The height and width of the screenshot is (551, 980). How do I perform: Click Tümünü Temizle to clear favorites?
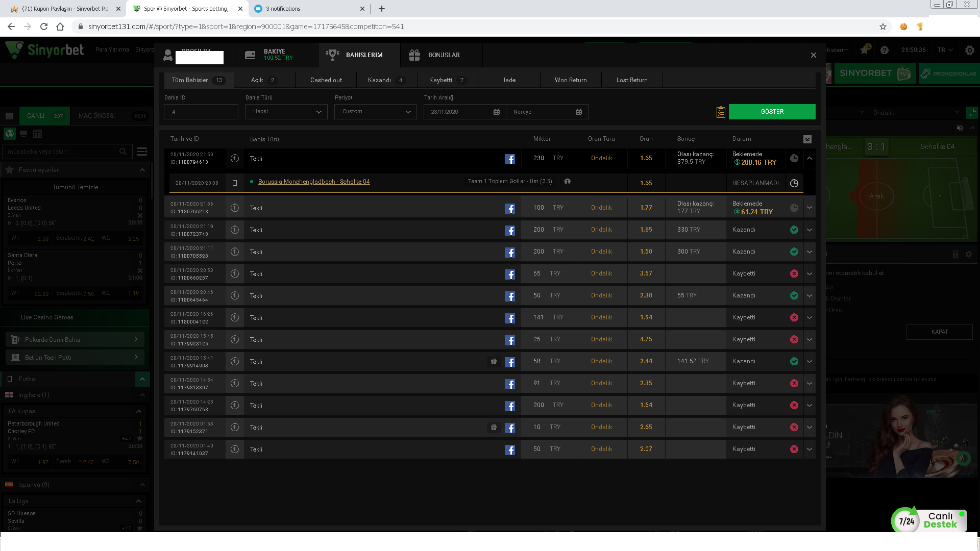pyautogui.click(x=75, y=187)
